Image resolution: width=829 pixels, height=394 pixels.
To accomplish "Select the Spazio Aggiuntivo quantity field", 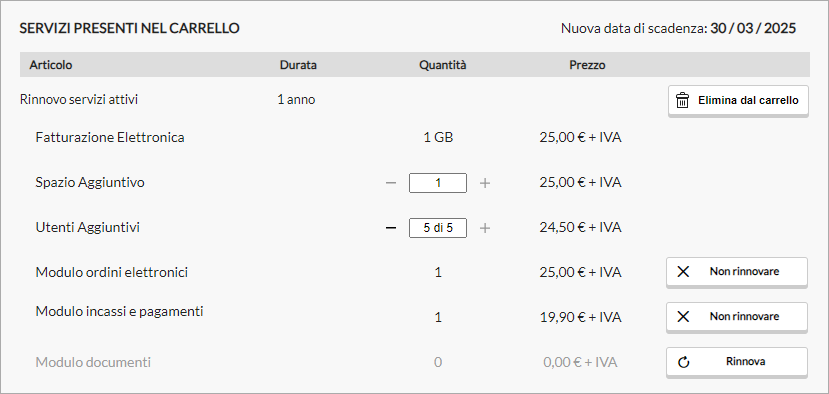I will tap(438, 183).
